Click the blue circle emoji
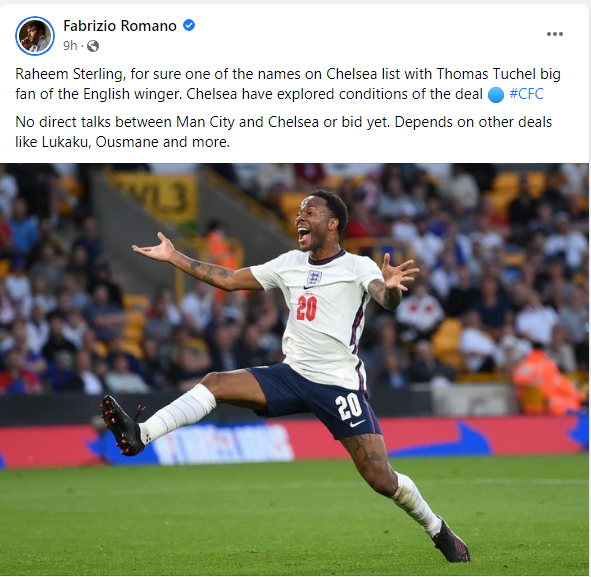 496,95
